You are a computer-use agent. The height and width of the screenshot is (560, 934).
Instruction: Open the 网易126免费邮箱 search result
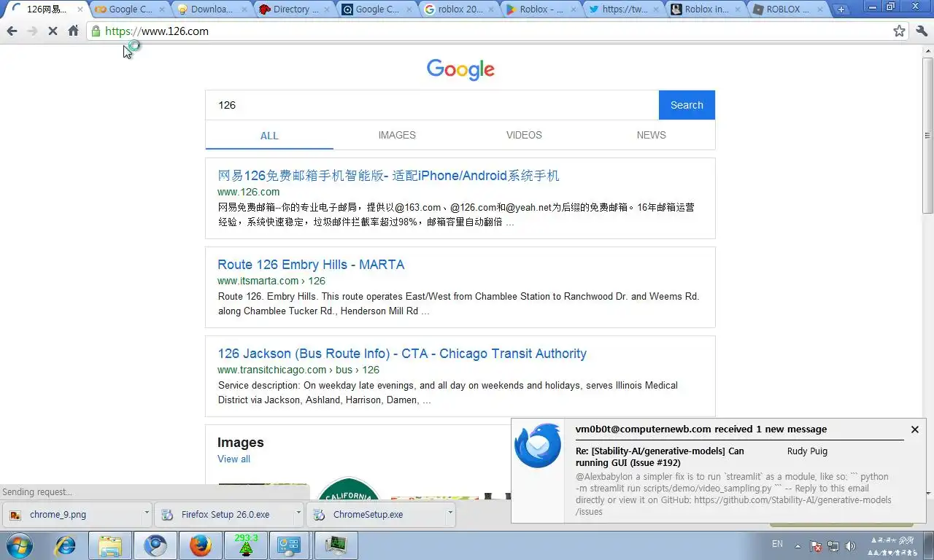click(x=388, y=176)
